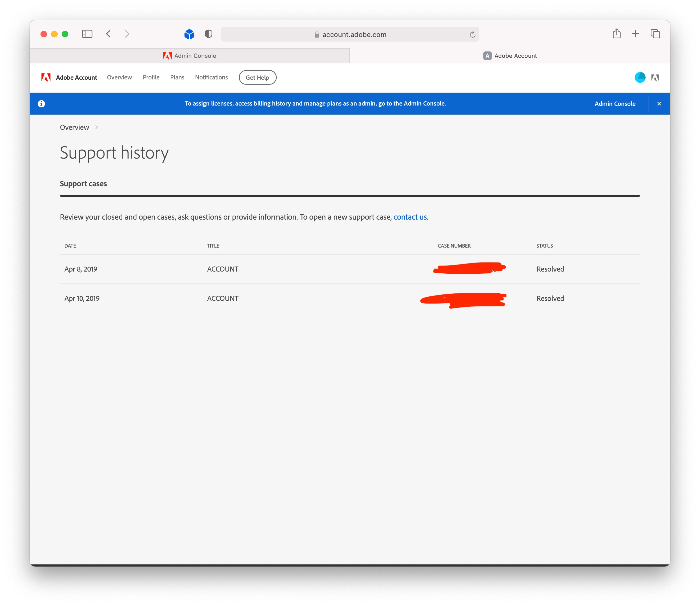Follow the contact us link
This screenshot has width=700, height=606.
[410, 217]
